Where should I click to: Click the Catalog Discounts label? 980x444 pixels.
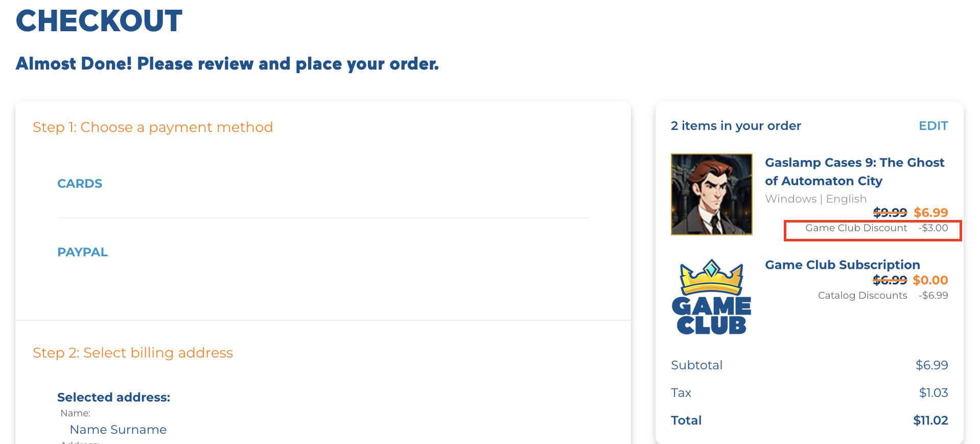tap(862, 296)
